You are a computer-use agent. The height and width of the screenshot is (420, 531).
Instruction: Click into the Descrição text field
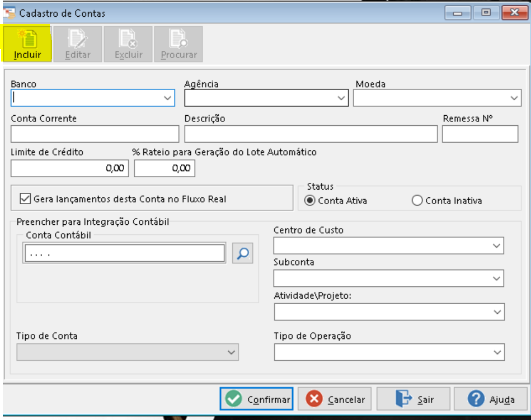point(311,134)
